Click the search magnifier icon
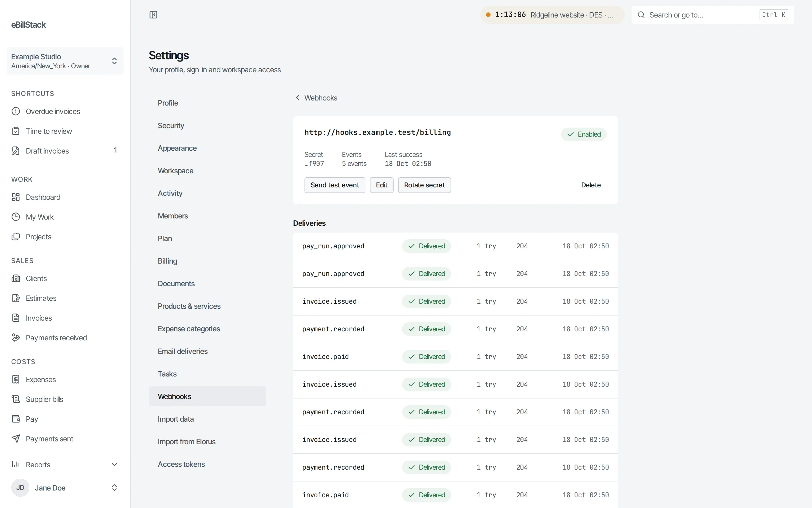812x508 pixels. (x=641, y=15)
